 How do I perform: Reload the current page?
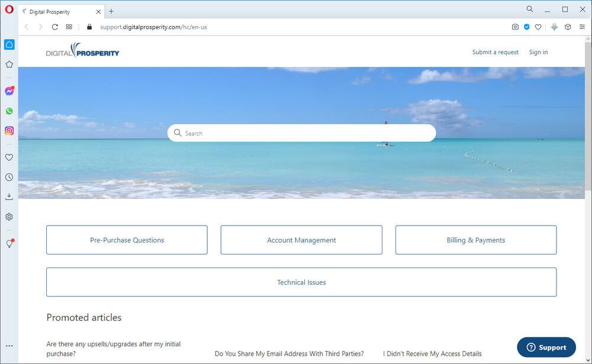(54, 27)
